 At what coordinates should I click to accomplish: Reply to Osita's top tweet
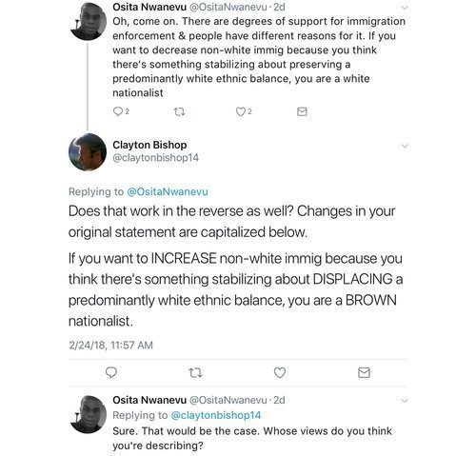pos(118,111)
